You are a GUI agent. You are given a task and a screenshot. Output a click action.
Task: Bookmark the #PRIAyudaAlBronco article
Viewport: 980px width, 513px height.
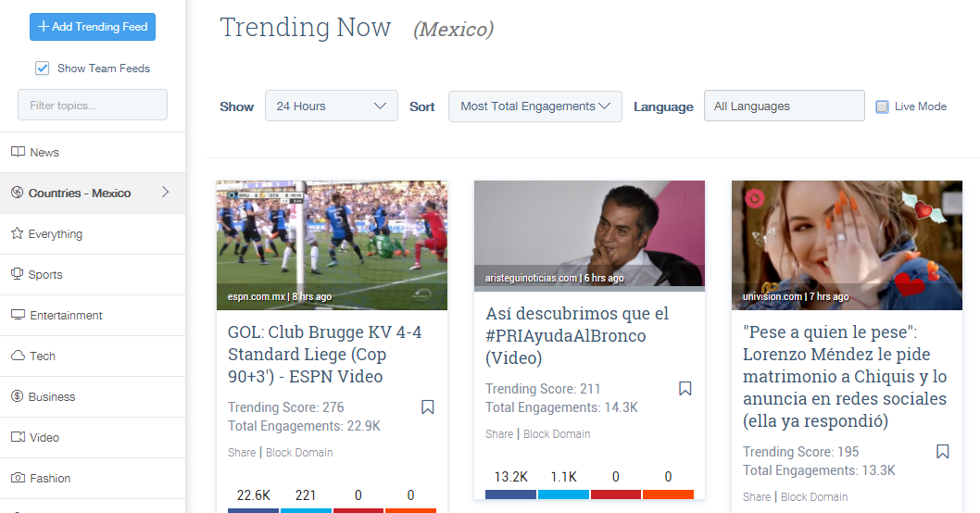tap(685, 389)
